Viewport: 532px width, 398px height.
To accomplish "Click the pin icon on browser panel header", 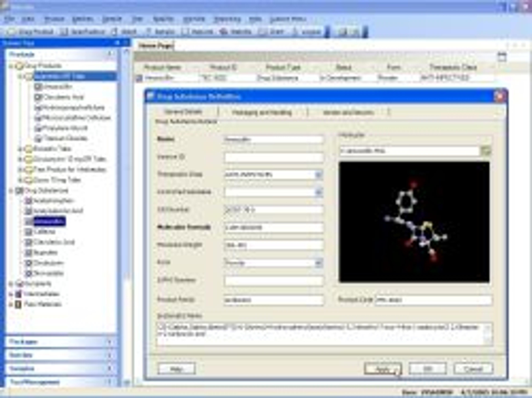I will [x=117, y=43].
